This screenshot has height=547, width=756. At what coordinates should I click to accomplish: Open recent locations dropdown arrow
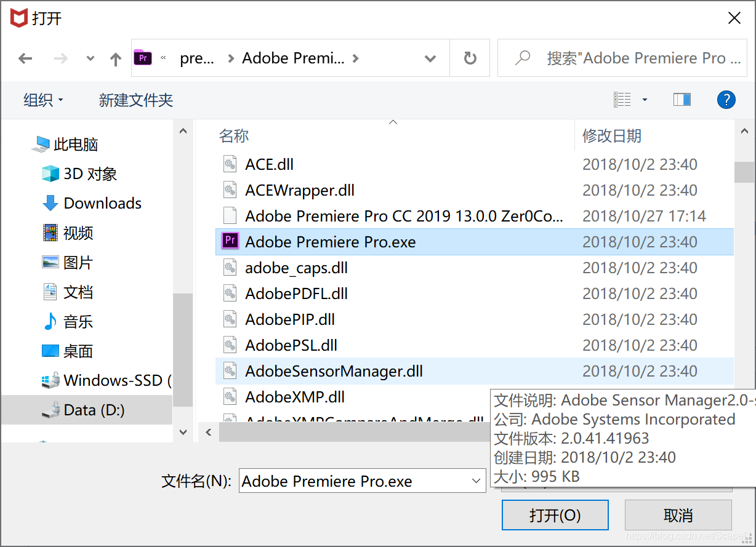click(90, 59)
